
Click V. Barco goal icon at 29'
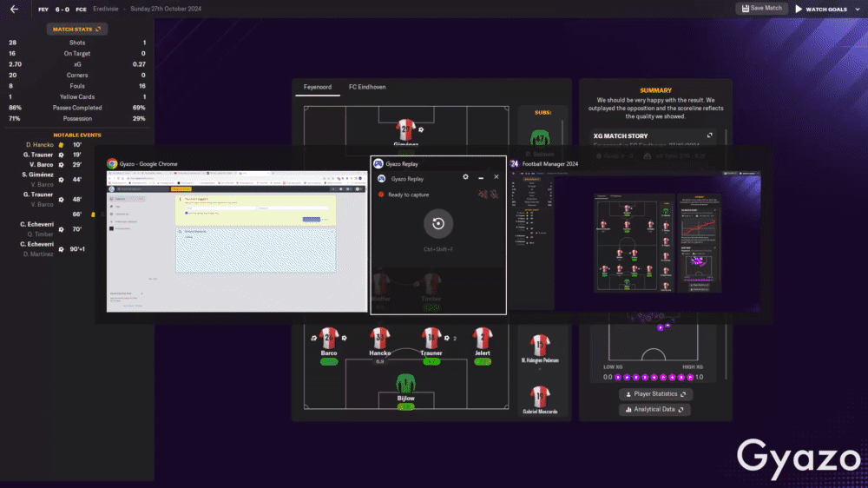coord(61,165)
